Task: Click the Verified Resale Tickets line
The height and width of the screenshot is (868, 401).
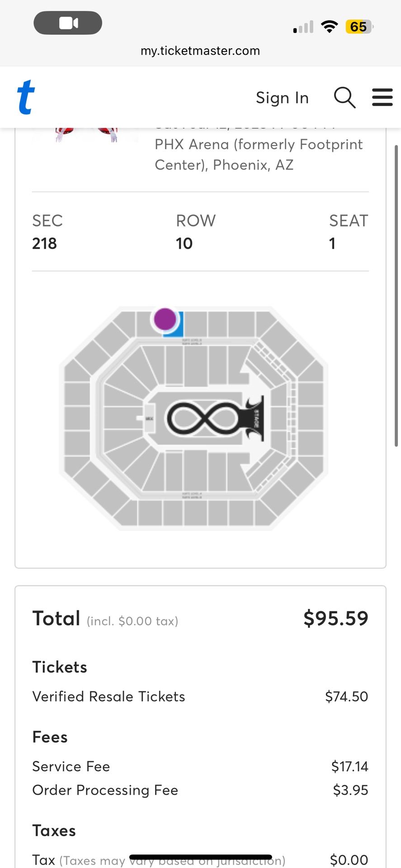Action: click(x=109, y=696)
